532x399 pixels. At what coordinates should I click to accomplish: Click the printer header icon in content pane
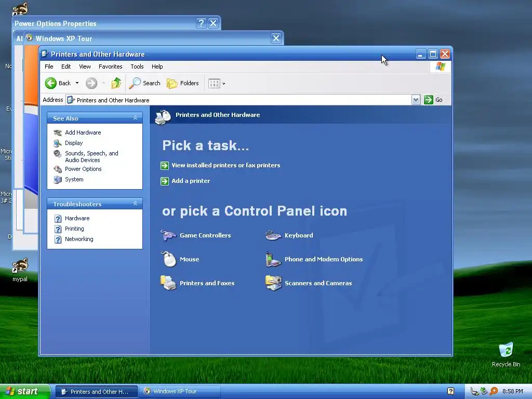163,117
